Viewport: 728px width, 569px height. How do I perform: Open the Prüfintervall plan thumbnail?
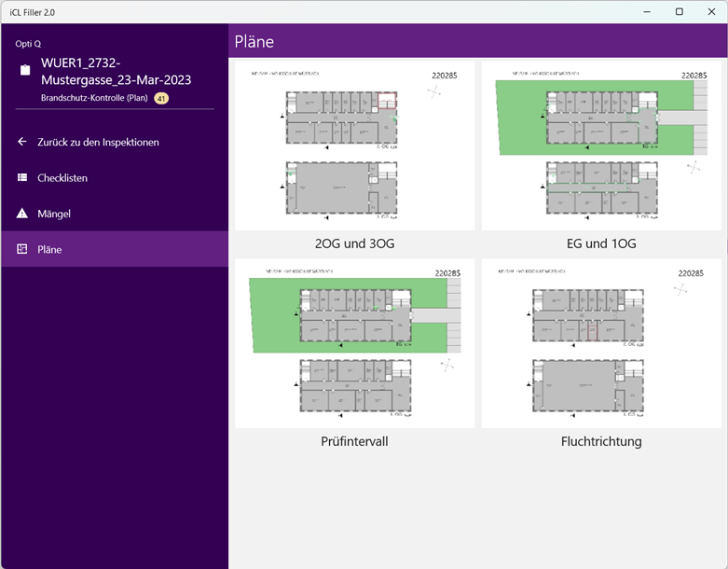coord(354,343)
